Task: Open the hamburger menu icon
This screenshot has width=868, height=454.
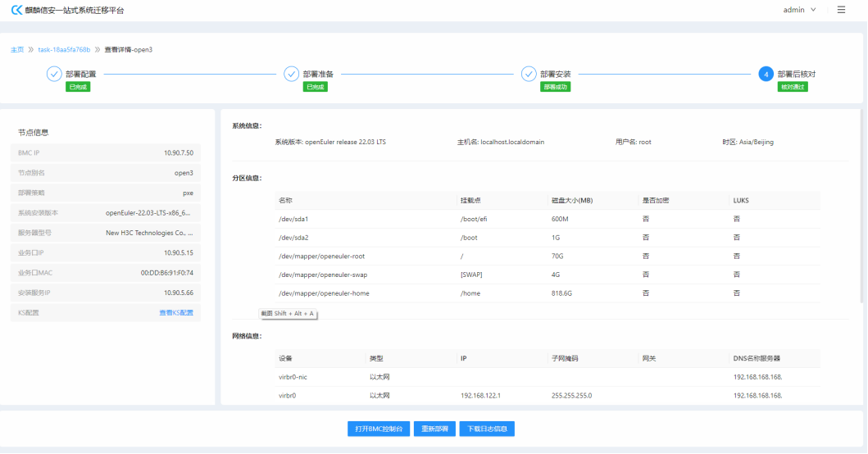Action: click(841, 10)
